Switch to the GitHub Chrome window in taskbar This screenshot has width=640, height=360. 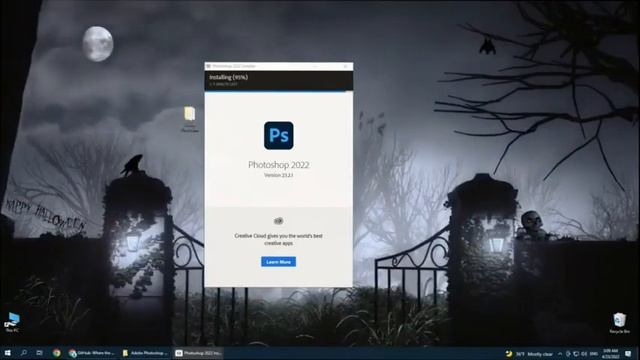92,353
